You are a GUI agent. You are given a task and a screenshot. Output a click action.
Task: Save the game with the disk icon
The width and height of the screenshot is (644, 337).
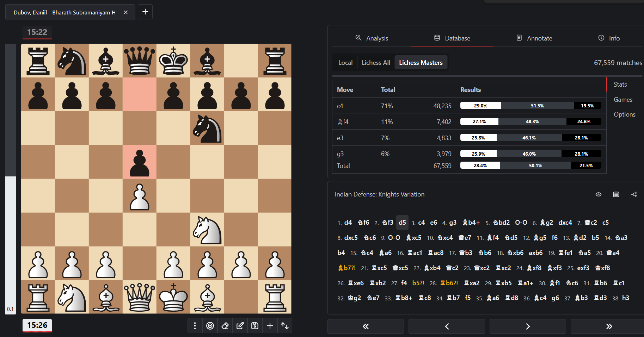pos(255,326)
